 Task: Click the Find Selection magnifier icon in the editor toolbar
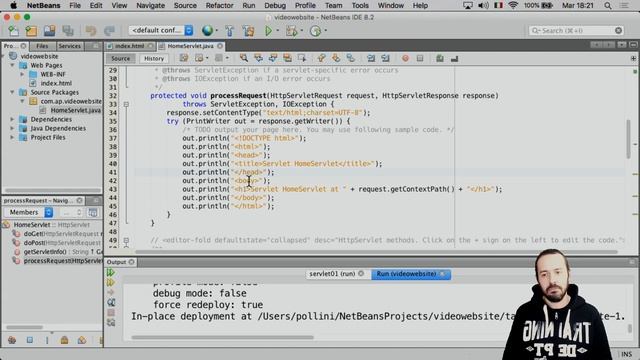coord(244,58)
